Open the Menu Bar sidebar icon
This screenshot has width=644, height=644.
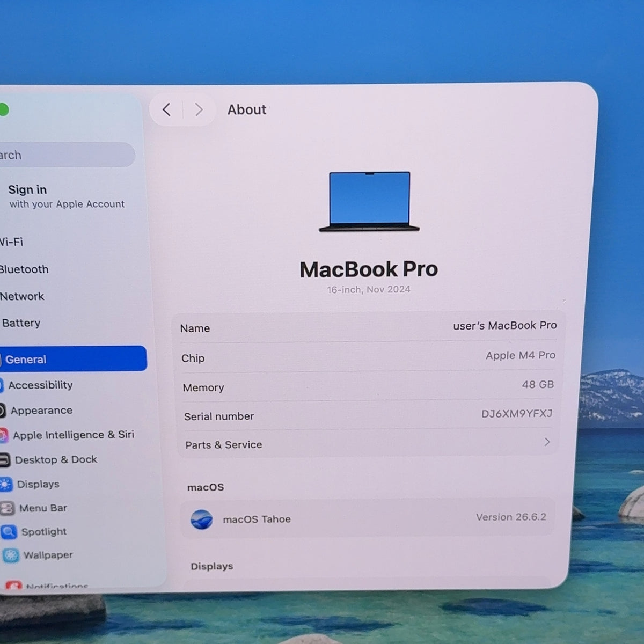(8, 508)
